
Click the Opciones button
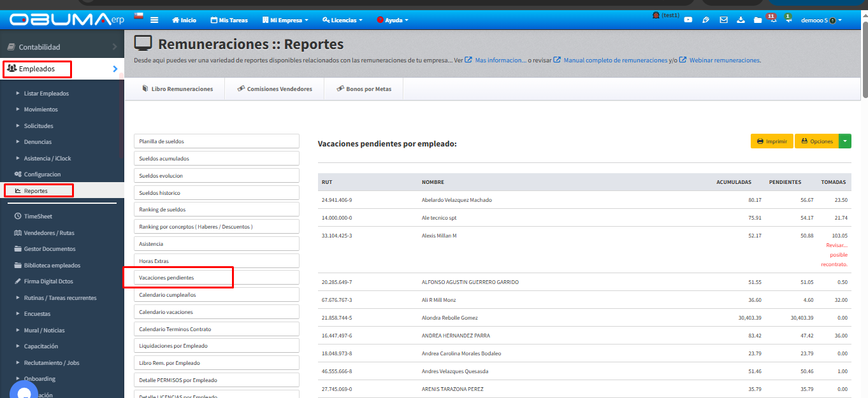tap(816, 141)
